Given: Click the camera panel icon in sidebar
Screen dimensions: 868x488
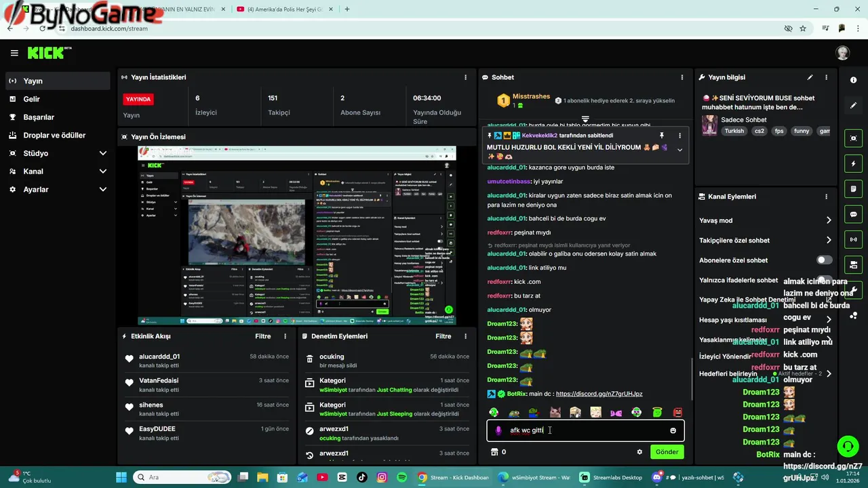Looking at the screenshot, I should pyautogui.click(x=853, y=264).
